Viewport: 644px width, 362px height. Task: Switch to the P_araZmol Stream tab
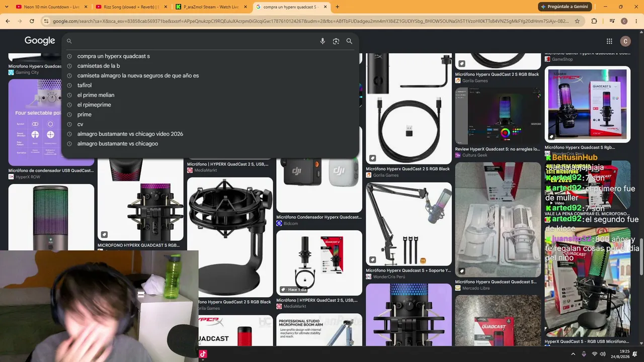(x=211, y=7)
